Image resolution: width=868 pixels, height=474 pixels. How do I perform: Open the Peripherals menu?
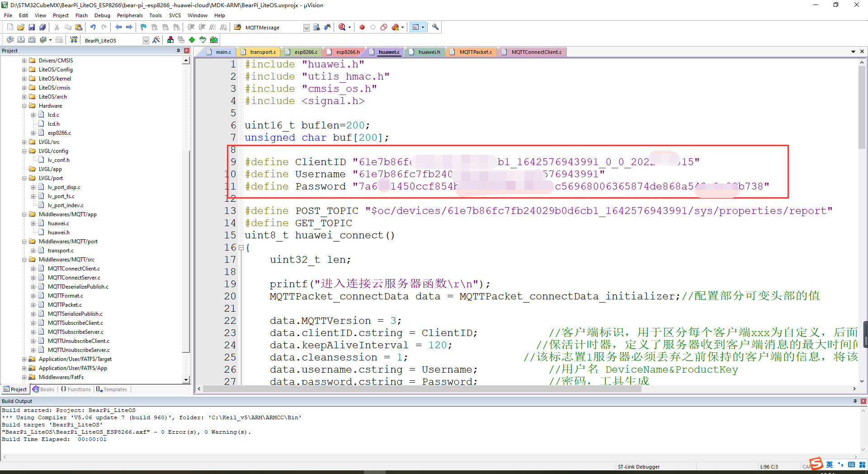tap(130, 15)
